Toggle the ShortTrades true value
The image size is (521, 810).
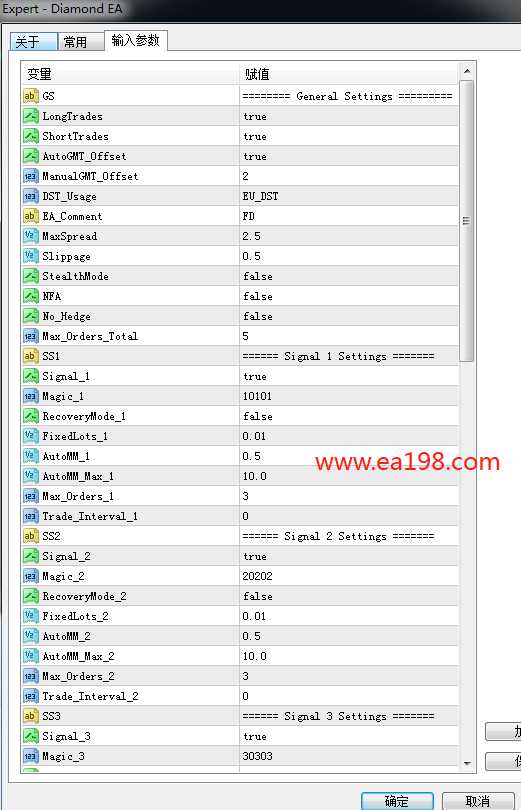click(349, 136)
